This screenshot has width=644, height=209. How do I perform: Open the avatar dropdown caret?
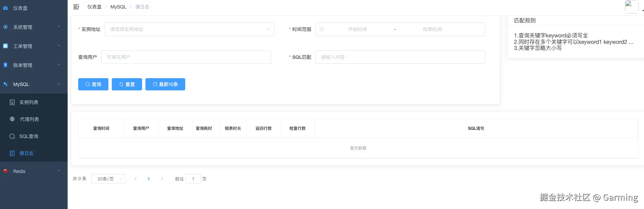coord(643,11)
